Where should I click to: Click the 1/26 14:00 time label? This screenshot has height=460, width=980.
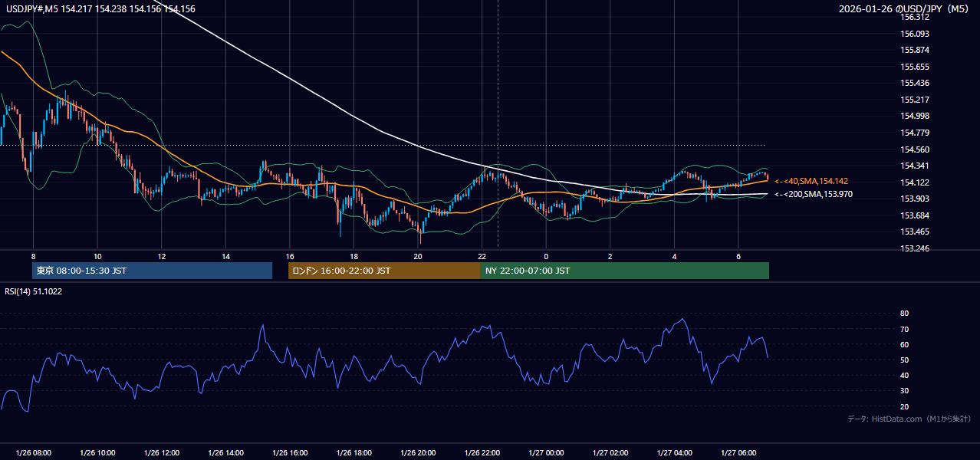[225, 453]
